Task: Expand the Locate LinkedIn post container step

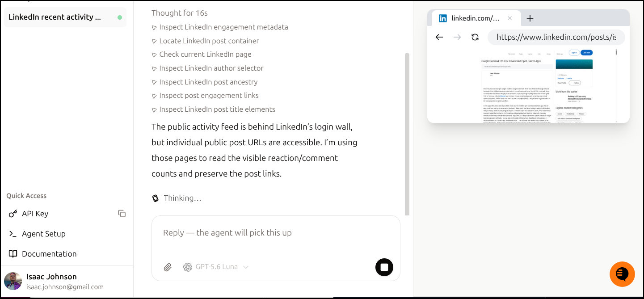Action: click(205, 41)
